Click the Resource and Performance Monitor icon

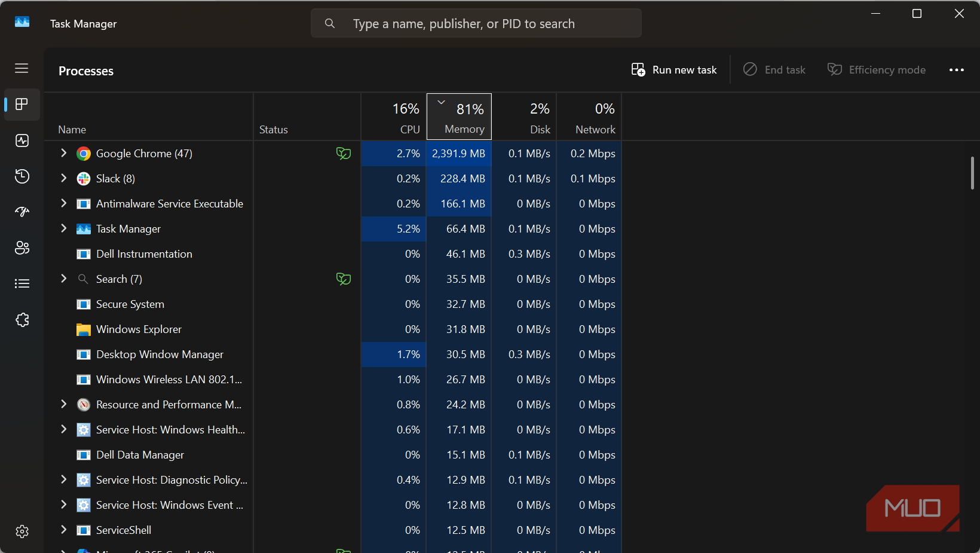point(84,405)
